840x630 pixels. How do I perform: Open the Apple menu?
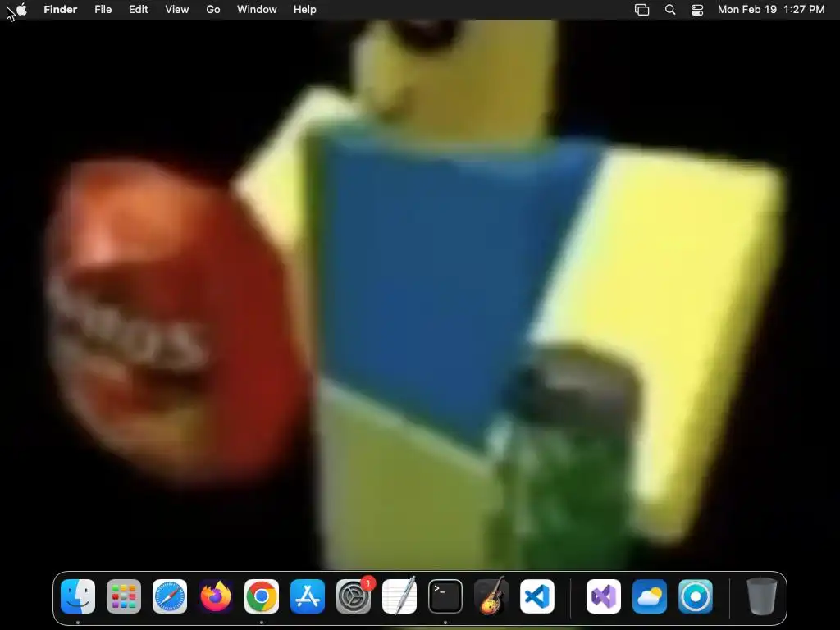point(22,9)
